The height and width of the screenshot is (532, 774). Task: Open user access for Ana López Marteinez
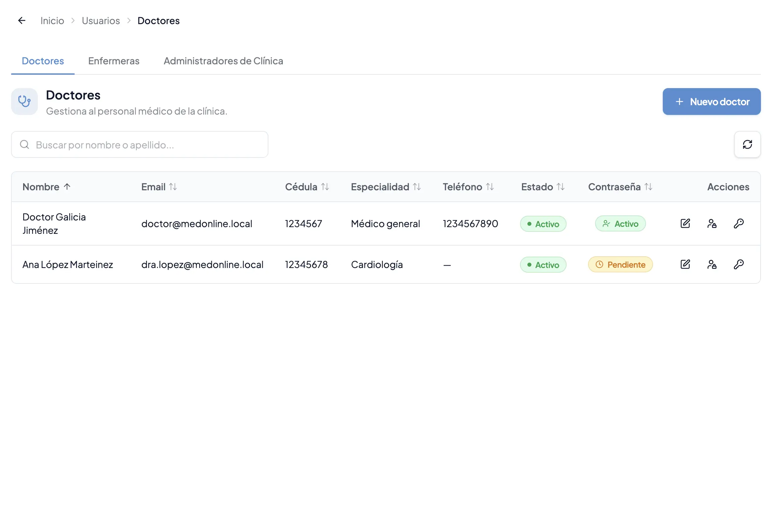pyautogui.click(x=712, y=264)
